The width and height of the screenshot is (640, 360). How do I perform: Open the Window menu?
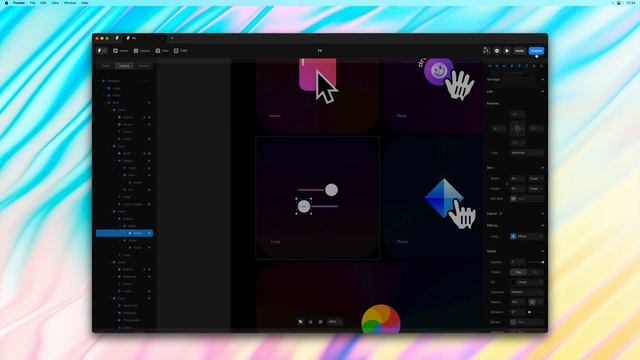point(70,2)
